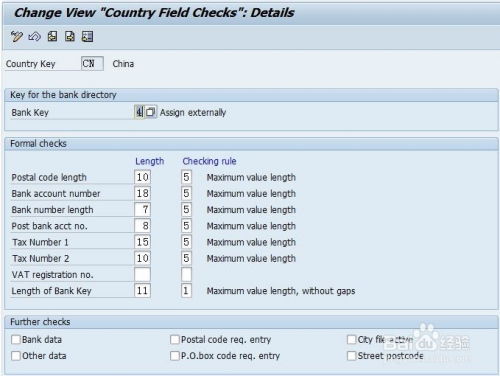Select Tax Number 1 checking rule field

pos(186,242)
